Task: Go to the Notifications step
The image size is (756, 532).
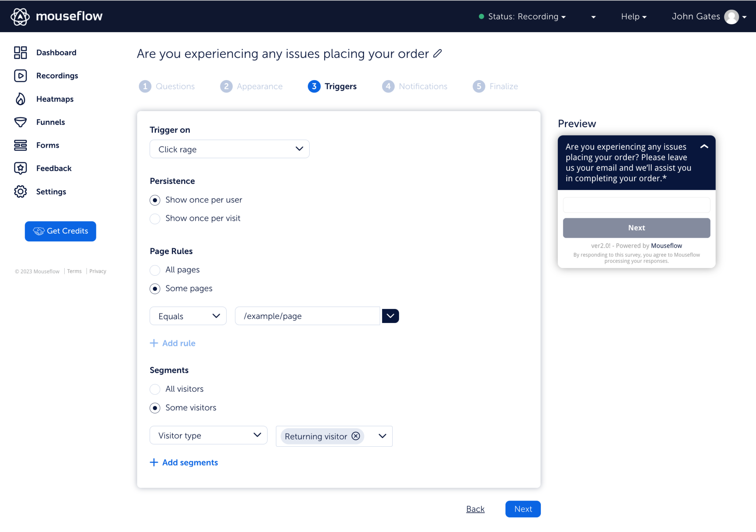Action: pyautogui.click(x=414, y=86)
